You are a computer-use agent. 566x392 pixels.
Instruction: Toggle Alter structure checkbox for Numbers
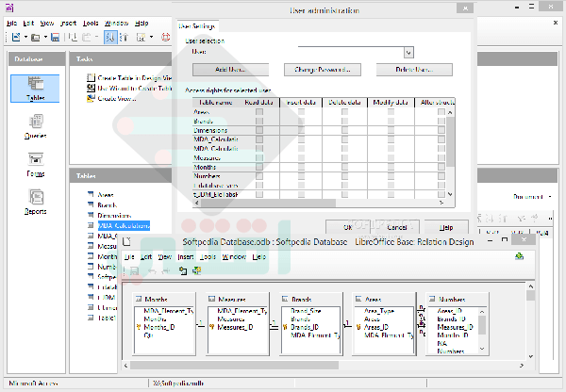tap(441, 176)
